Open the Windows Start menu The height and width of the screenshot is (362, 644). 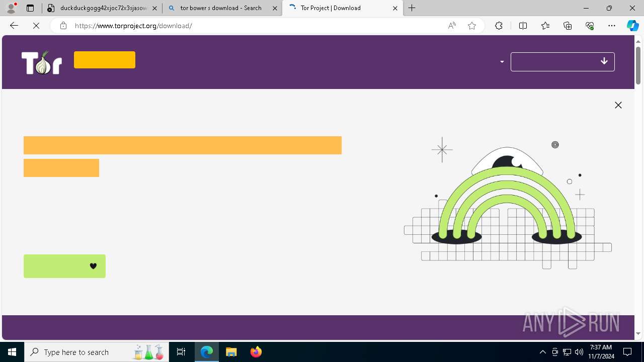click(x=12, y=352)
